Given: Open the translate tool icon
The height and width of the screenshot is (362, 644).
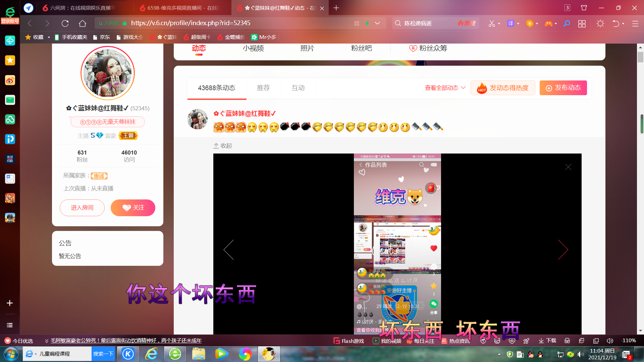Looking at the screenshot, I should click(511, 23).
